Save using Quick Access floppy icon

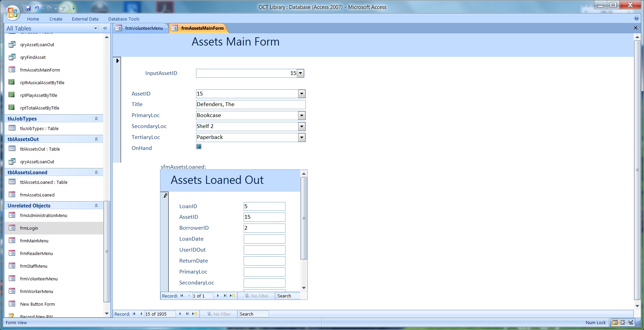(x=28, y=8)
